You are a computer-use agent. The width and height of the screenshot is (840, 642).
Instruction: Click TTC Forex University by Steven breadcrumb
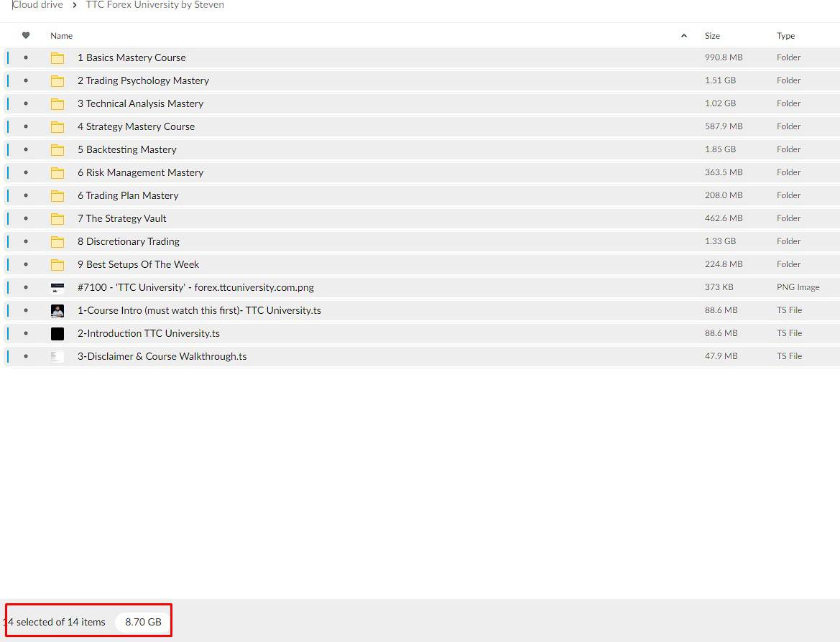point(154,5)
